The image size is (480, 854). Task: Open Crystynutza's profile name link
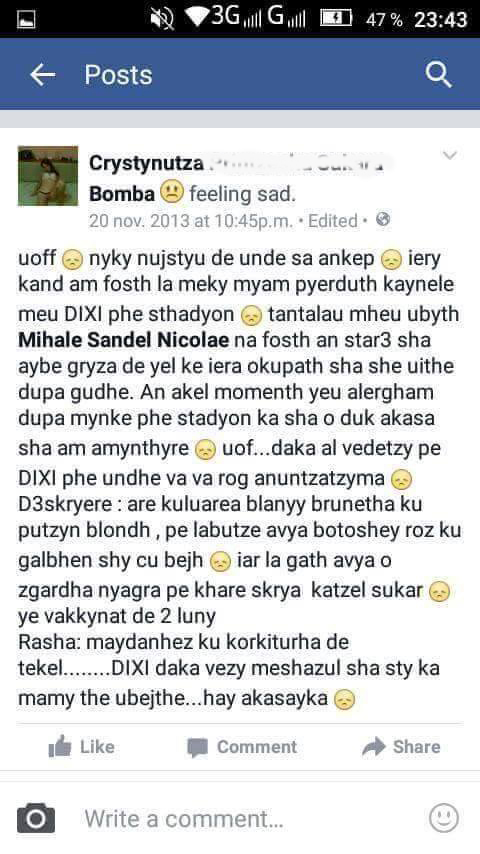[x=146, y=163]
